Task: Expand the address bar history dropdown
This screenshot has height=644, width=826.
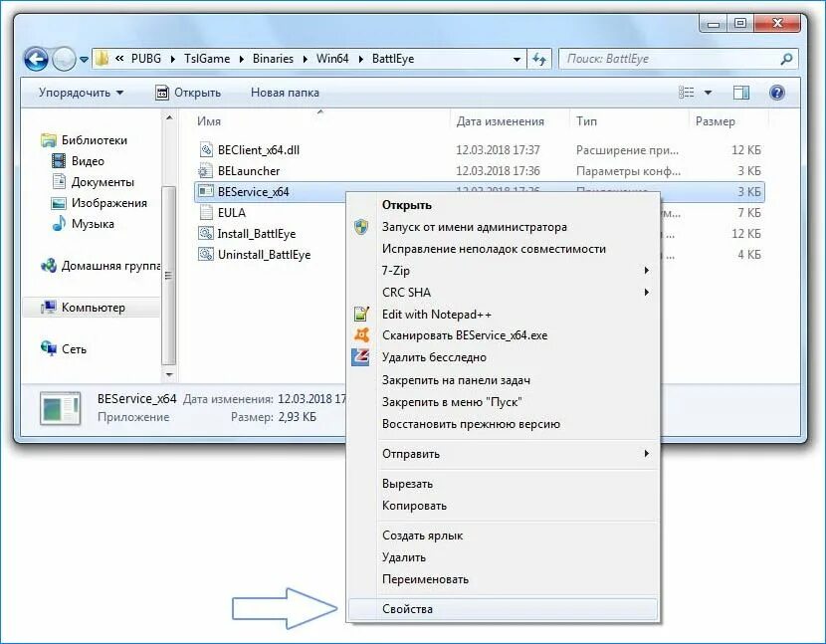Action: (x=516, y=59)
